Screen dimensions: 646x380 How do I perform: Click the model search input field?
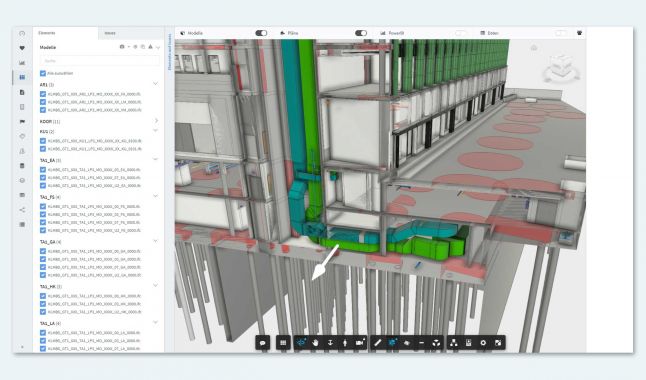pyautogui.click(x=100, y=61)
